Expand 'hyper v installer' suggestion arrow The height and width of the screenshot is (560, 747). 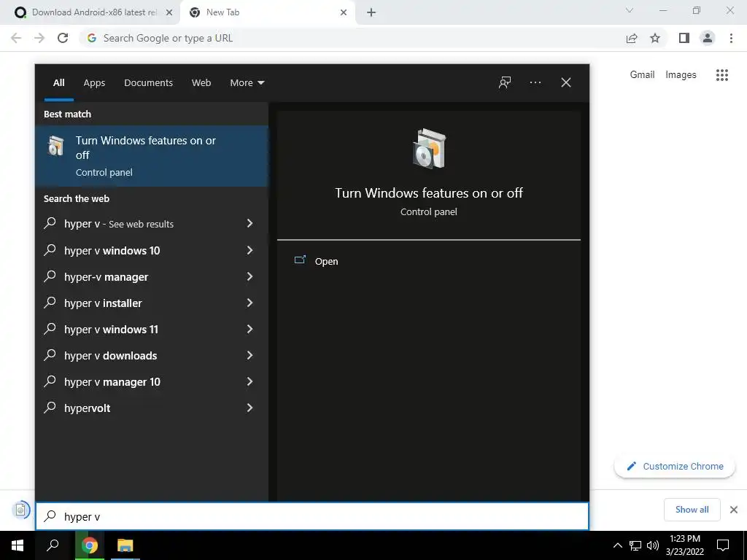point(249,303)
